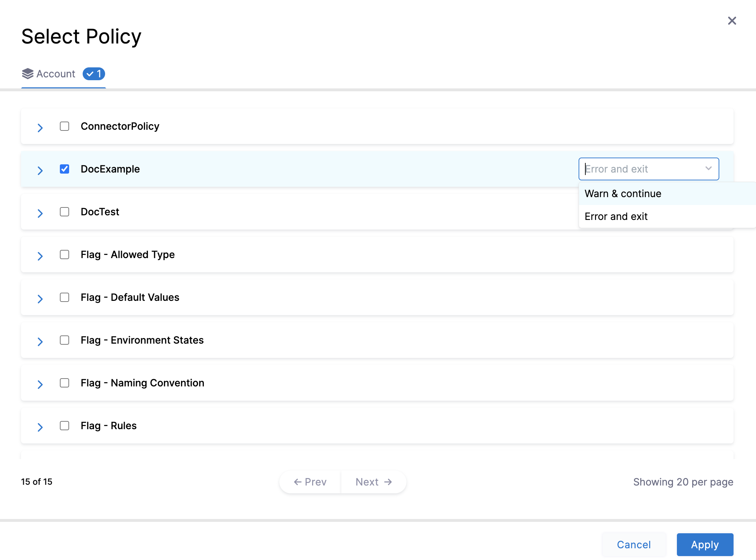Choose Error and exit option
Screen dimensions: 756x560
coord(616,216)
